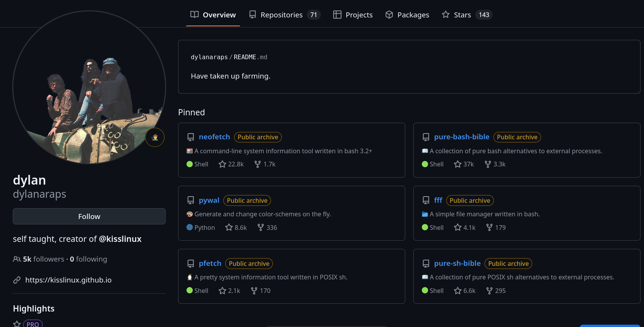Open the Overview tab

tap(213, 15)
